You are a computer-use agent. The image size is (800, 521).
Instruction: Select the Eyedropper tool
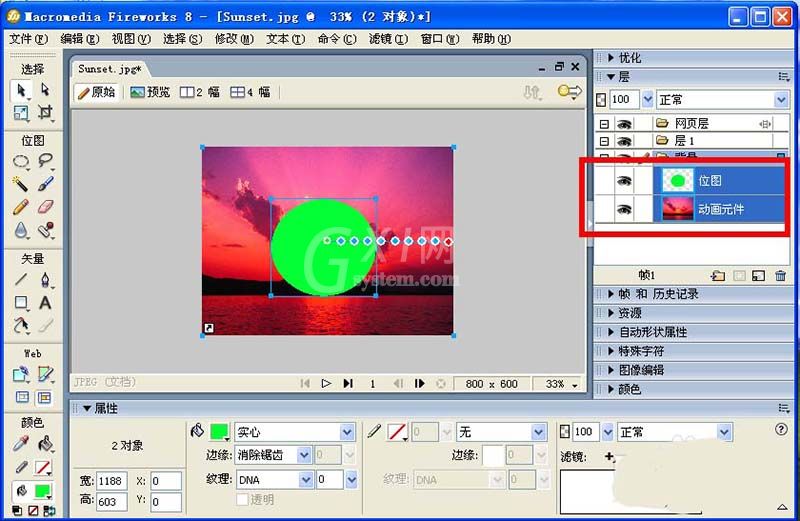(x=21, y=444)
